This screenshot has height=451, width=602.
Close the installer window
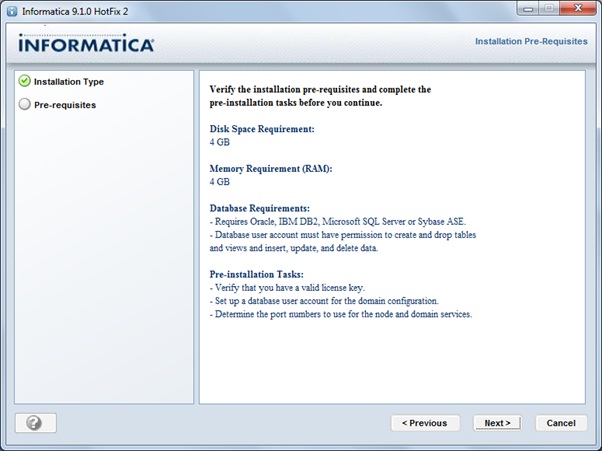[x=578, y=8]
